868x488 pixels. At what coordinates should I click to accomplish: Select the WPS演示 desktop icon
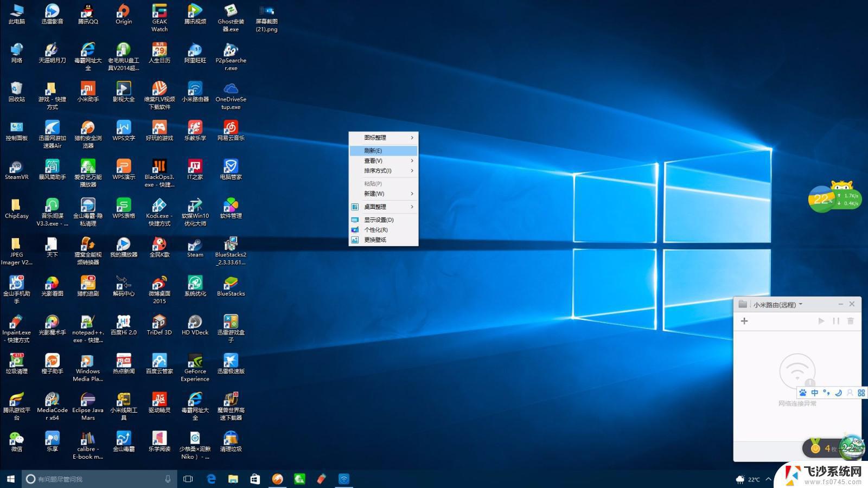[x=124, y=170]
